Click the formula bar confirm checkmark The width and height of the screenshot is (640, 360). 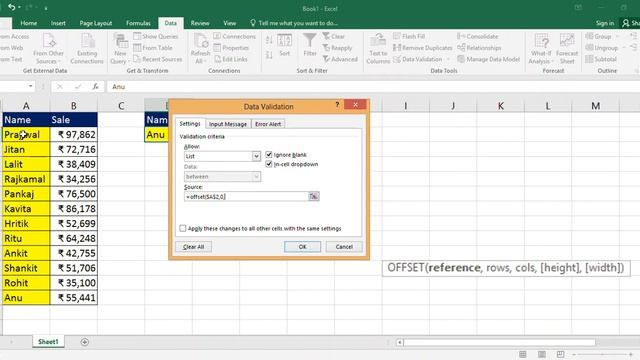[x=78, y=87]
